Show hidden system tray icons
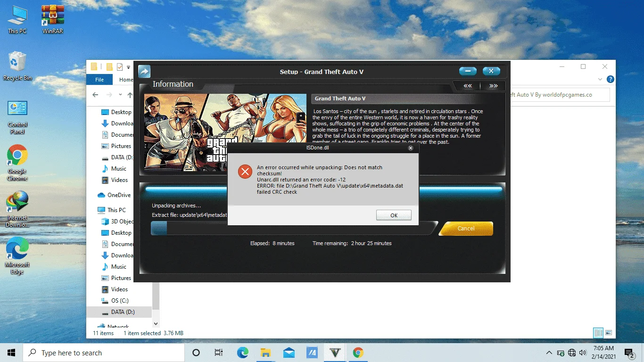644x362 pixels. tap(549, 353)
